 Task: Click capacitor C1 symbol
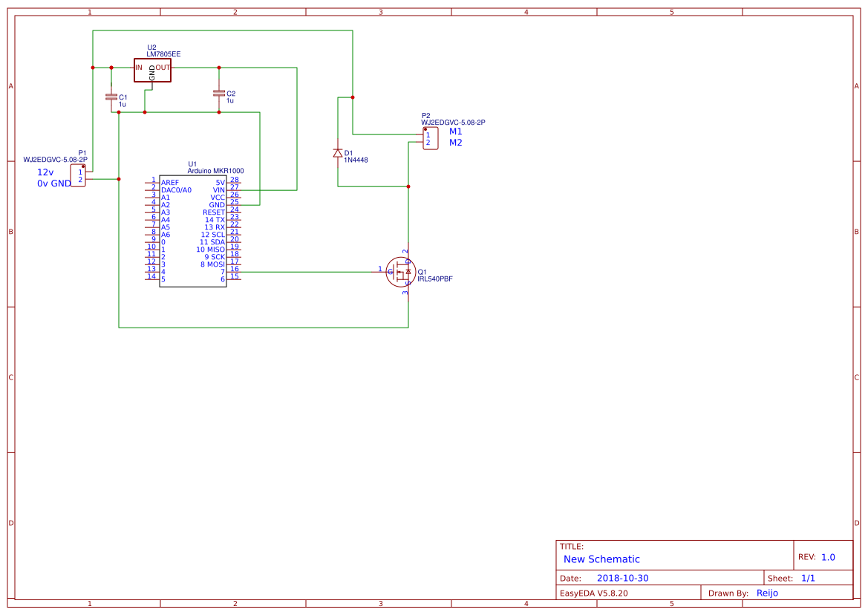(x=111, y=98)
